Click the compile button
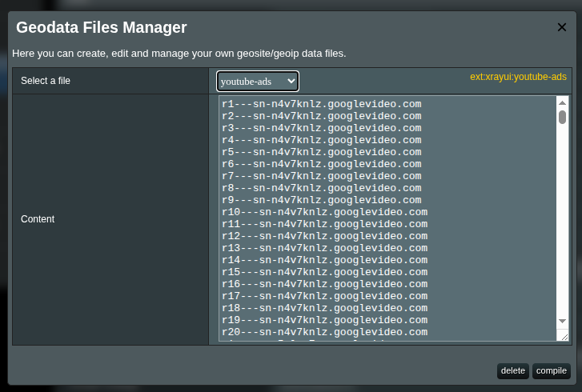This screenshot has width=582, height=392. [552, 371]
